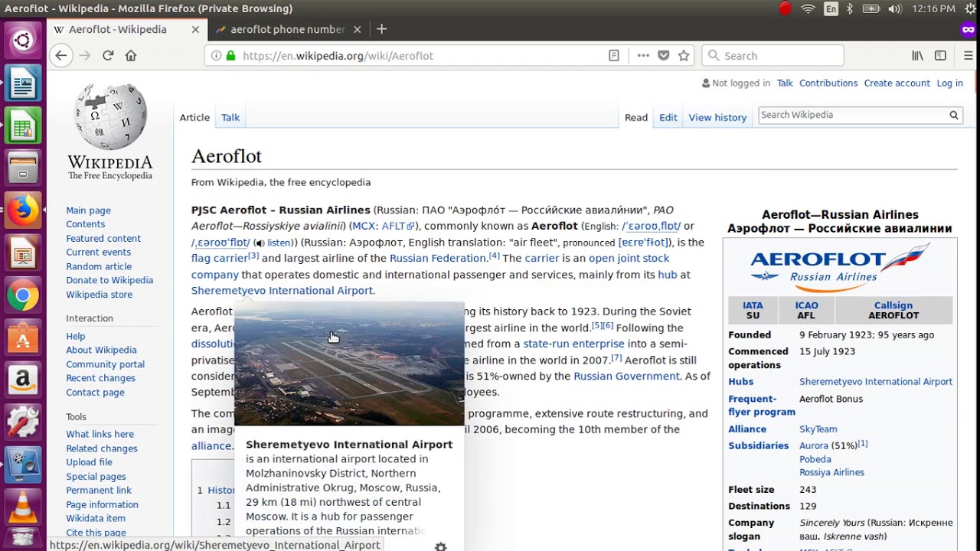Open What links here tool
This screenshot has height=551, width=980.
pyautogui.click(x=100, y=434)
